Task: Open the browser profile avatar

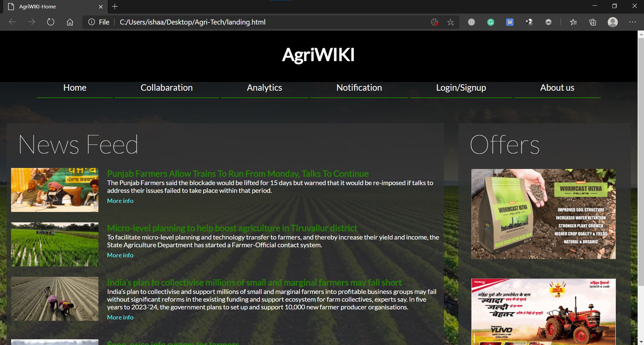Action: (x=613, y=22)
